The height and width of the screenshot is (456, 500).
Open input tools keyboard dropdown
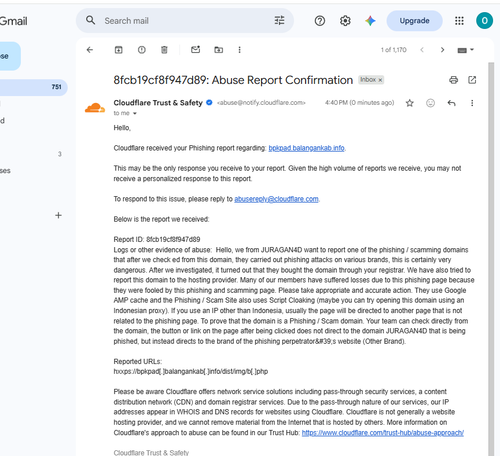coord(465,50)
